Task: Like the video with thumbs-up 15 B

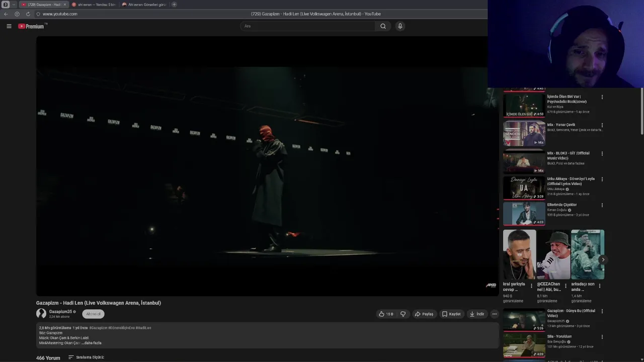Action: (x=386, y=314)
